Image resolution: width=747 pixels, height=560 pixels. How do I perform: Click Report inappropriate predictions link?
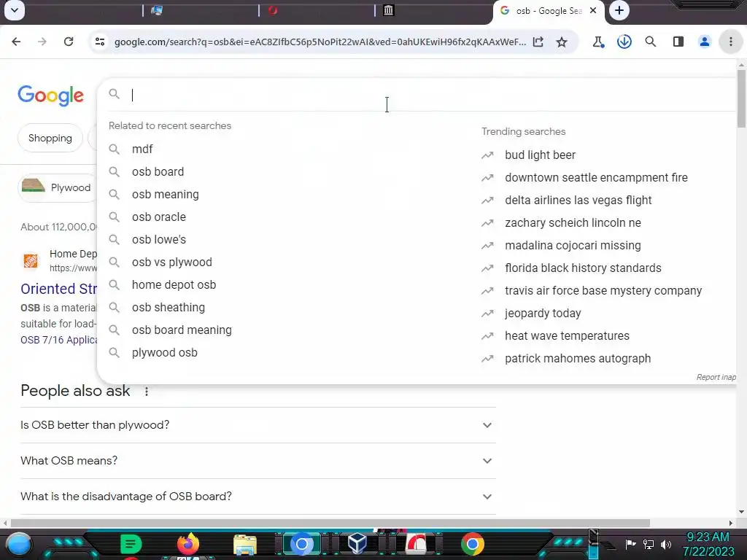(x=716, y=377)
